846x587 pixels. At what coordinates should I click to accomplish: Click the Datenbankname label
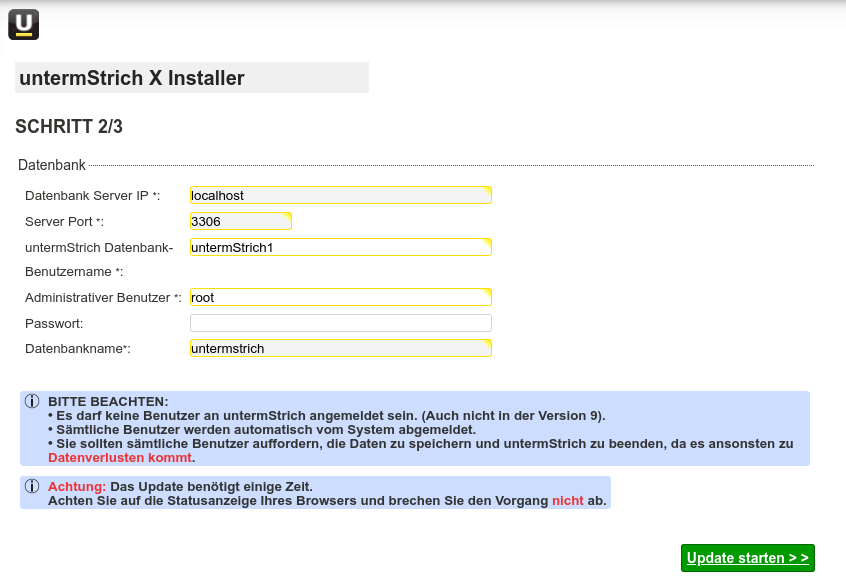[77, 348]
